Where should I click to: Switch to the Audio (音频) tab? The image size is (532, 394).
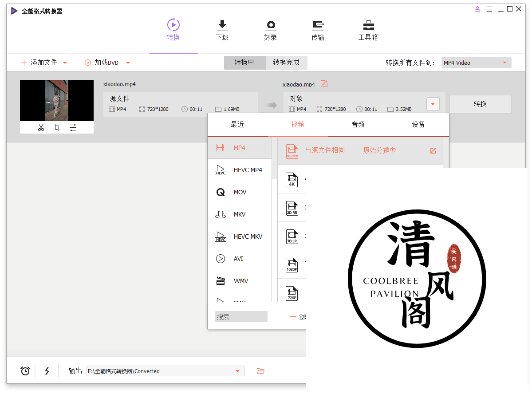(358, 125)
